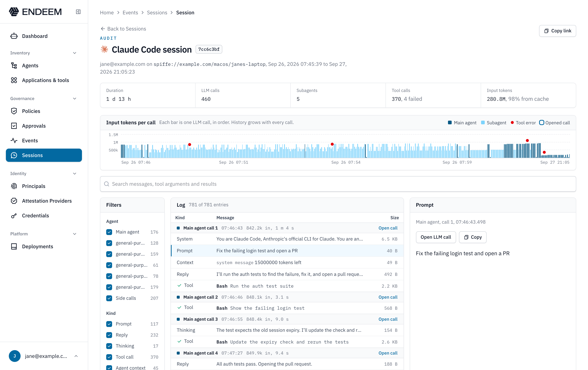Go to Home breadcrumb
The width and height of the screenshot is (588, 370).
[x=107, y=13]
